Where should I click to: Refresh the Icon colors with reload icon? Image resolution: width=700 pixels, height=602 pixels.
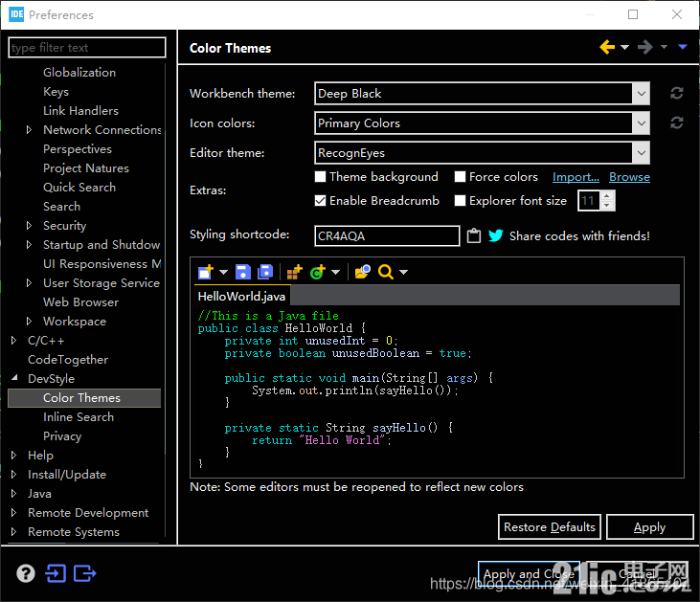[x=676, y=123]
